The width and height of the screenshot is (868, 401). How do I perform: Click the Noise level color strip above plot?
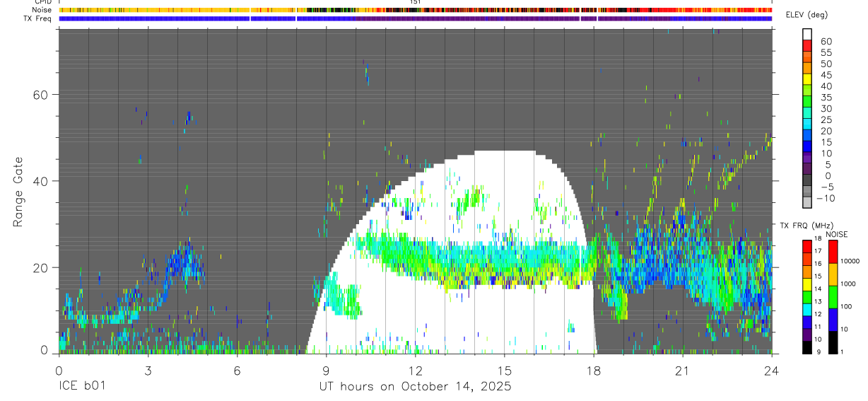416,10
